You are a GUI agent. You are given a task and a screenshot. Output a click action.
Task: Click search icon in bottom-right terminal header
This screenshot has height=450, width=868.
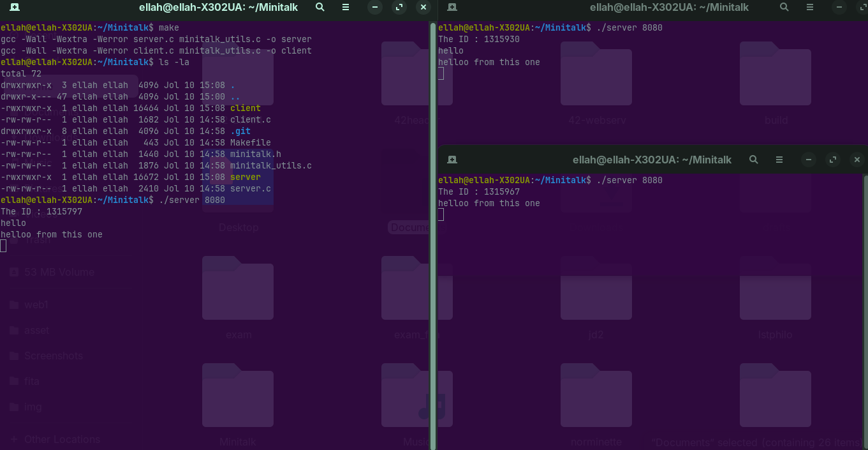point(754,160)
